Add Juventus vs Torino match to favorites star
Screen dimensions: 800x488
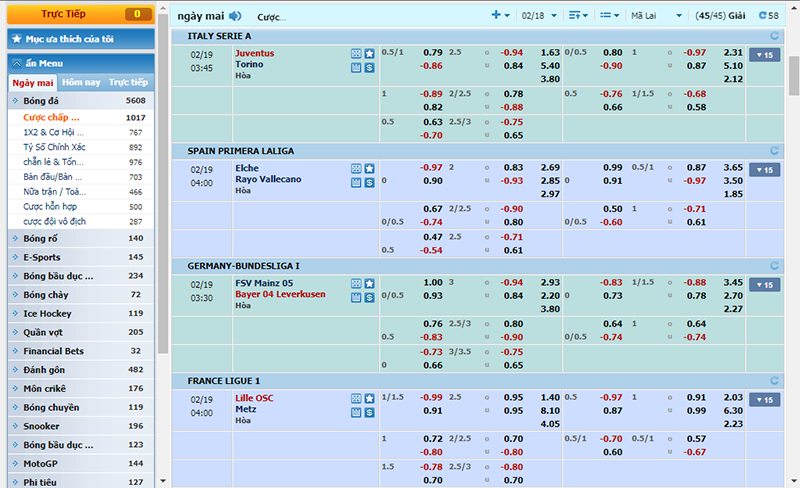pos(369,53)
